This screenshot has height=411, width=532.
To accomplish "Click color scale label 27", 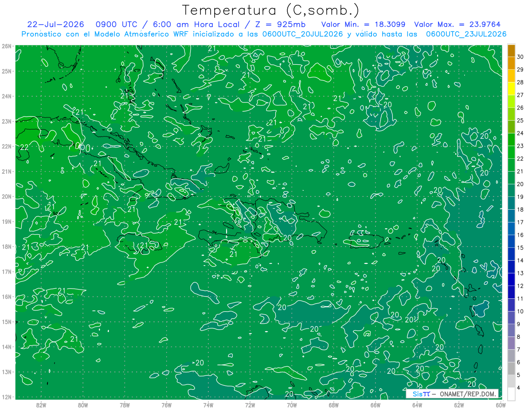I will [520, 95].
